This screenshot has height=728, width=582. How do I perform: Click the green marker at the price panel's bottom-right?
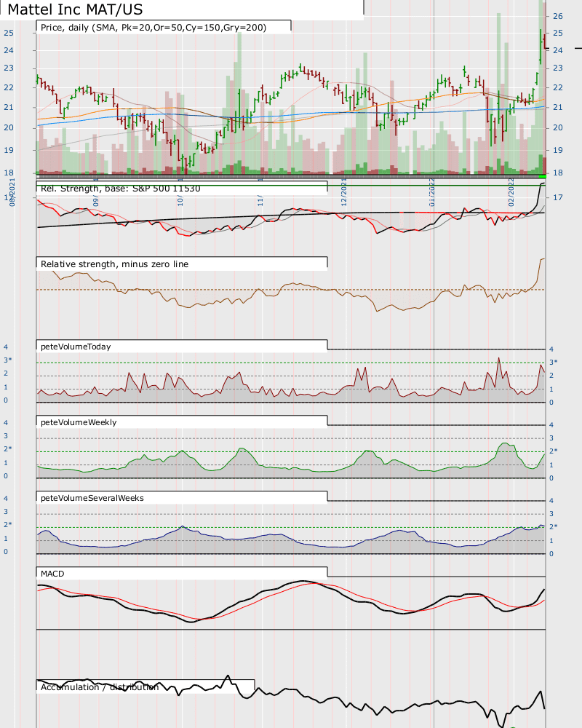[x=543, y=176]
